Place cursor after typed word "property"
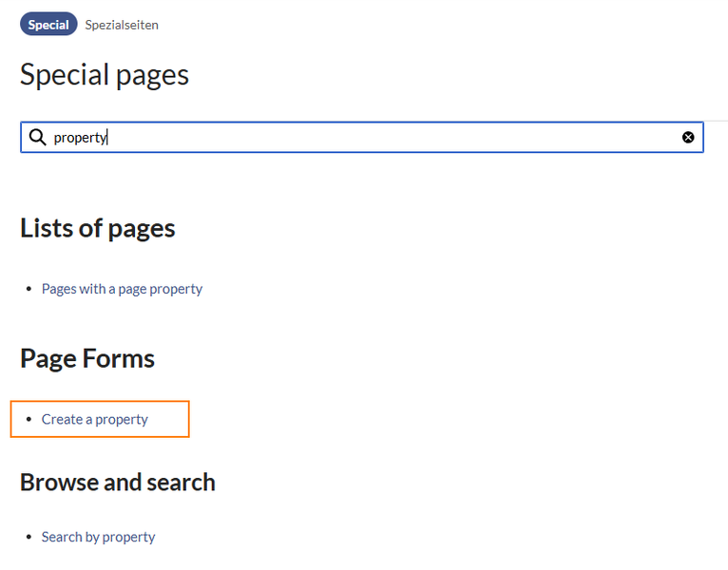This screenshot has width=728, height=570. pos(107,138)
